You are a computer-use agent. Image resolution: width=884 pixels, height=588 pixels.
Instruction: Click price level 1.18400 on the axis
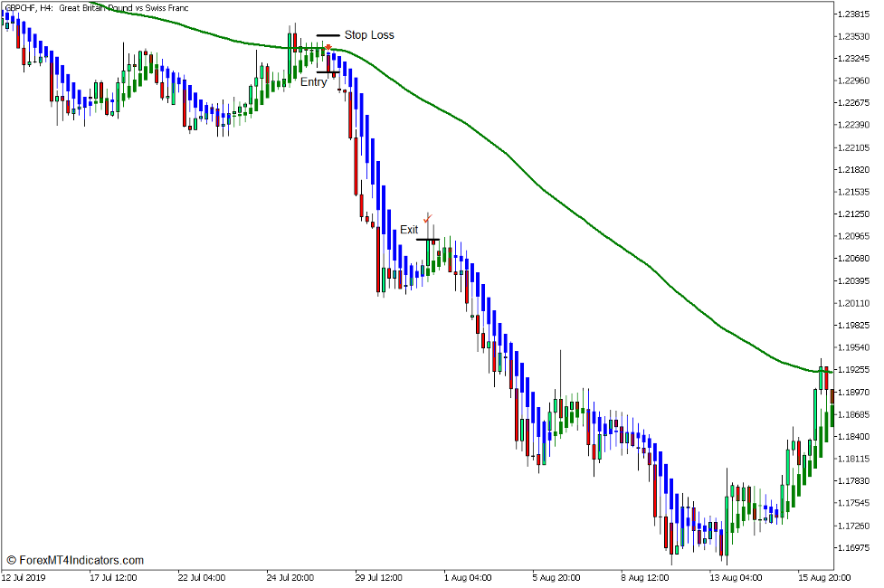click(853, 436)
